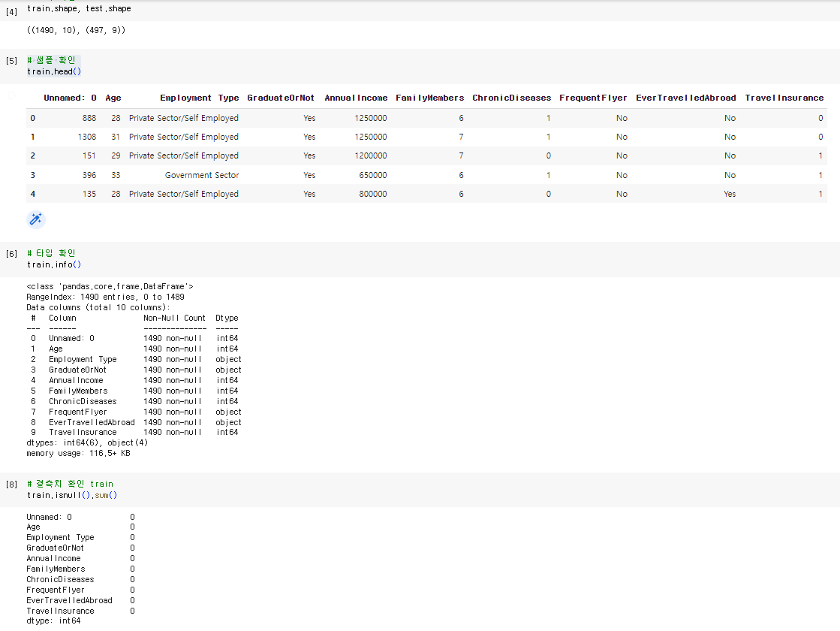This screenshot has width=840, height=631.
Task: Click the value 1308 in table row 1
Action: tap(87, 137)
